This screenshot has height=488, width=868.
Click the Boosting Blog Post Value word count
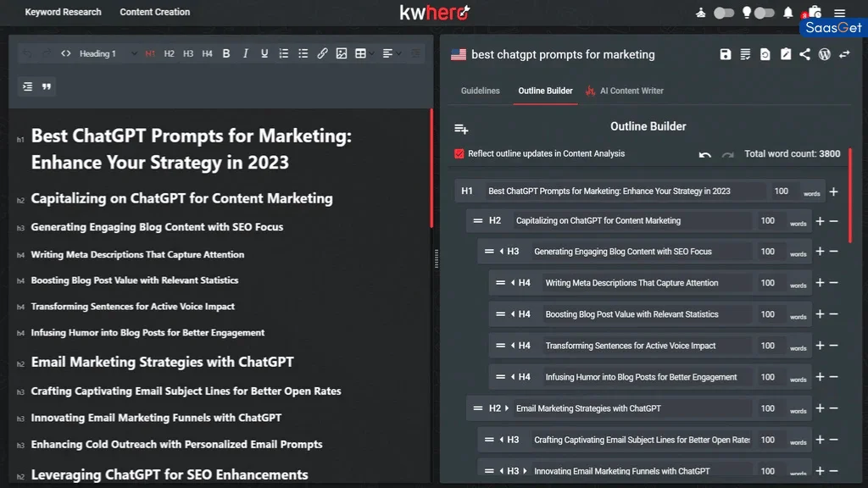point(770,314)
